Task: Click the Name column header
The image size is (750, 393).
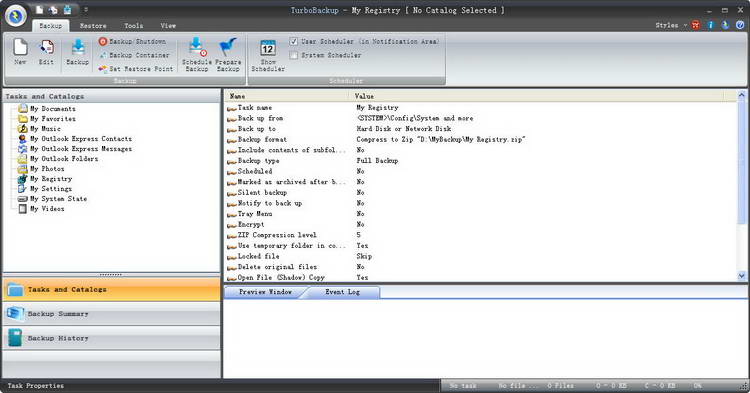Action: click(x=287, y=96)
